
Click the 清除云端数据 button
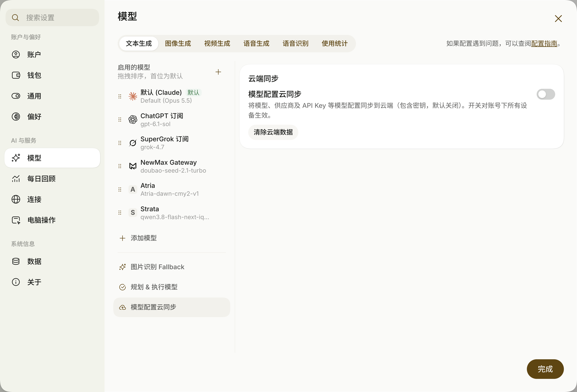click(x=273, y=132)
